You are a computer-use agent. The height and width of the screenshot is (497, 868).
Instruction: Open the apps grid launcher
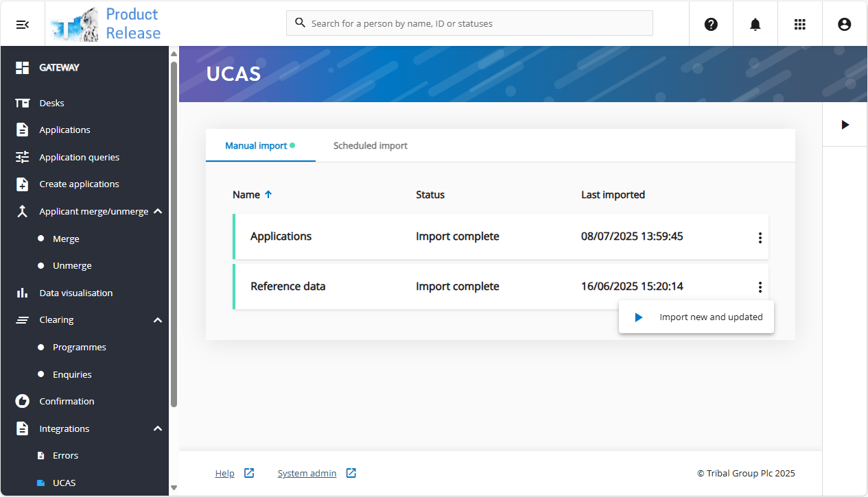[799, 24]
